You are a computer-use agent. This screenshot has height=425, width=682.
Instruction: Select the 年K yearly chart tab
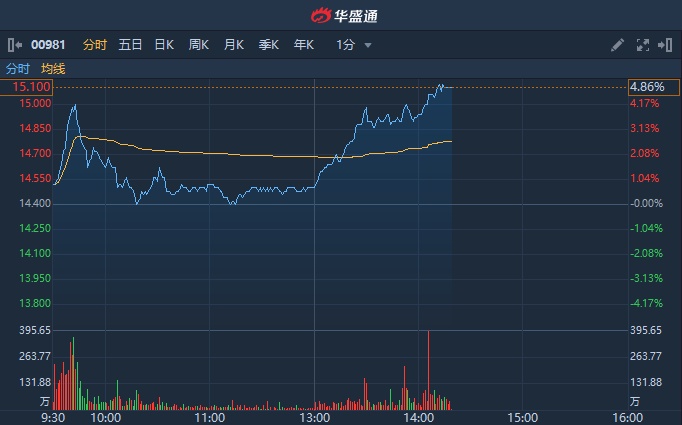(x=303, y=45)
